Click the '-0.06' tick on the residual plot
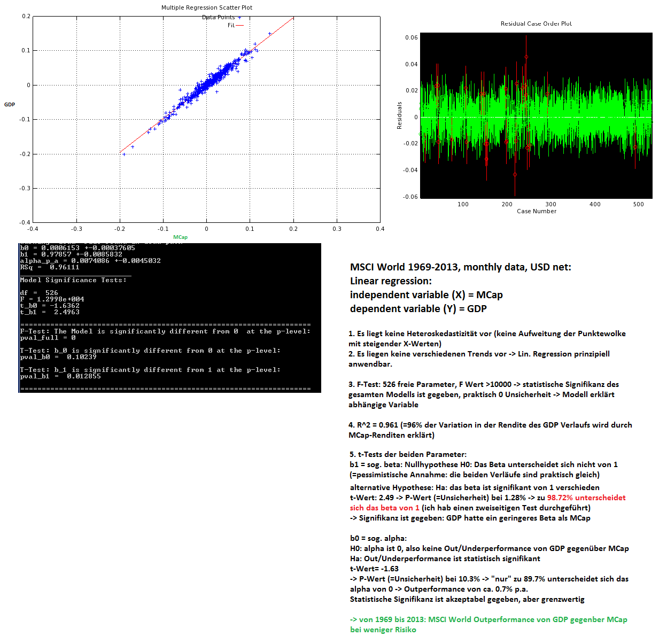The height and width of the screenshot is (644, 667). tap(410, 197)
